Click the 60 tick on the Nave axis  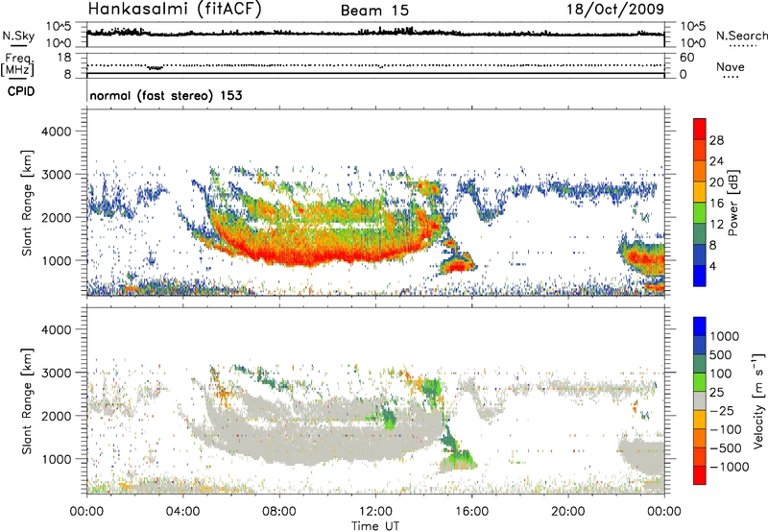[686, 58]
